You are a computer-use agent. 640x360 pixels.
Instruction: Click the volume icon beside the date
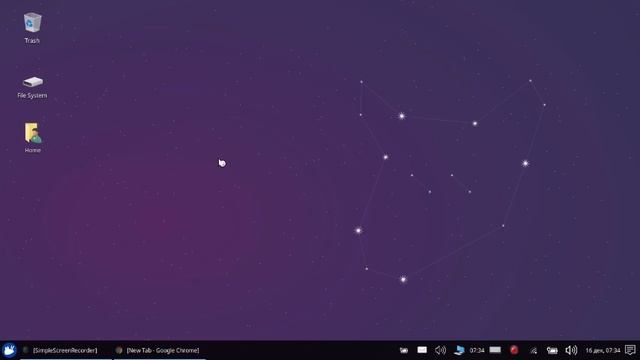coord(571,350)
